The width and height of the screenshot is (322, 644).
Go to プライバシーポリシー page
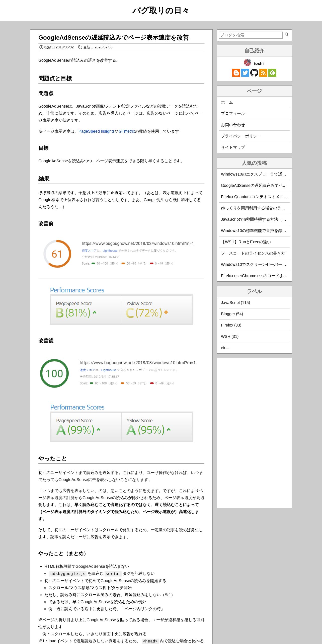pos(254,136)
